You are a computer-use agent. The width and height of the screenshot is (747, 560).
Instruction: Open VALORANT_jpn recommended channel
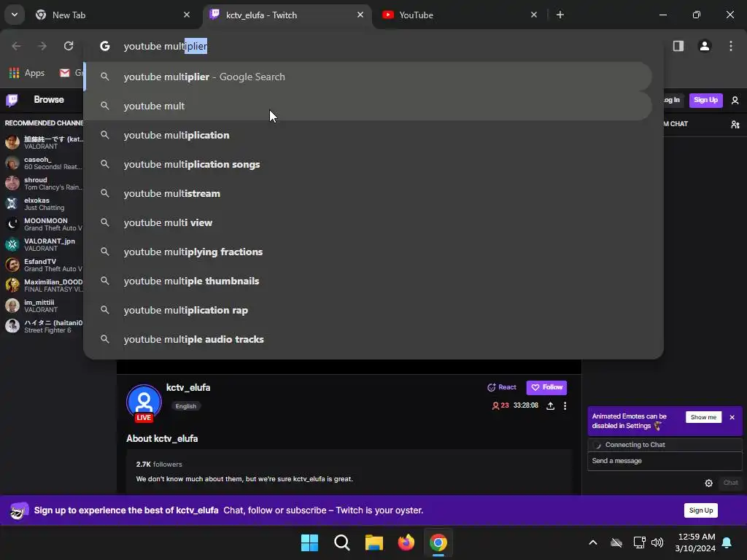(43, 245)
